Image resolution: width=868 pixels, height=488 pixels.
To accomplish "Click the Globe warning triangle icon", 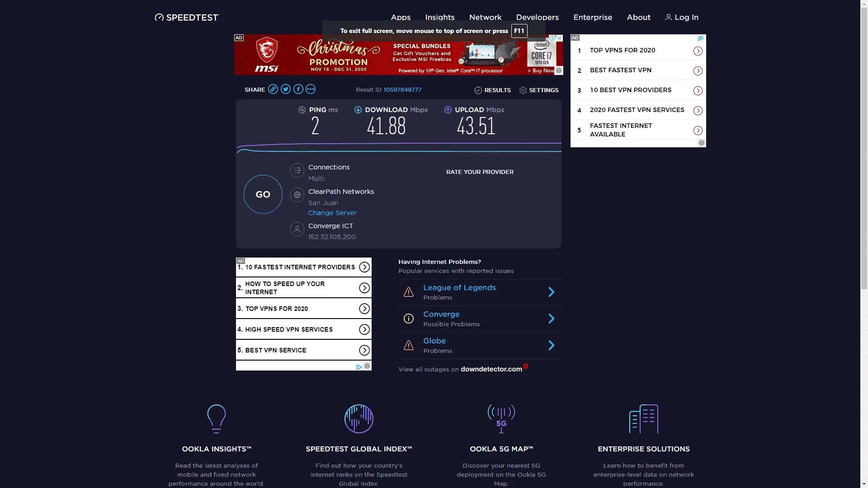I will click(409, 345).
